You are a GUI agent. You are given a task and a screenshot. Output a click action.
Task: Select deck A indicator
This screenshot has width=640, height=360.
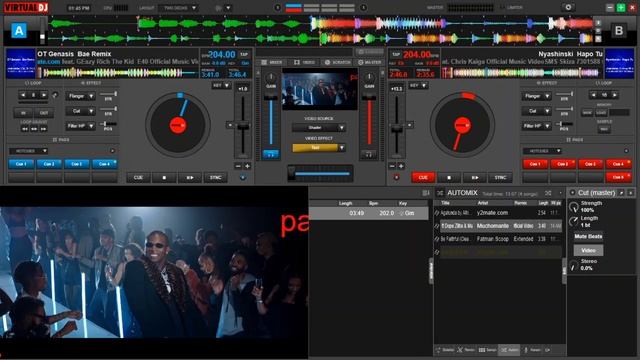19,31
